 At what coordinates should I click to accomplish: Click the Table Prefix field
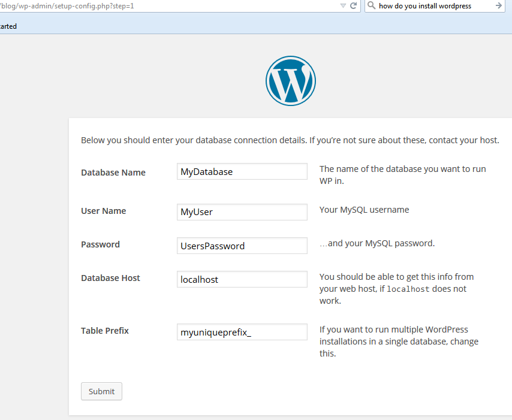point(242,332)
